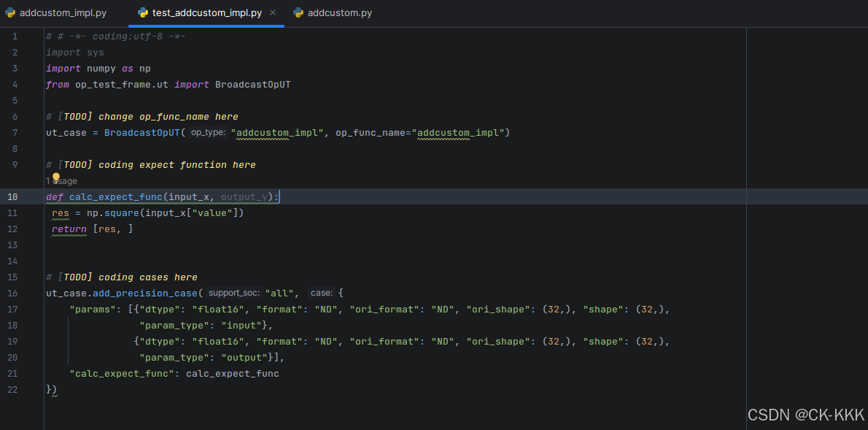868x430 pixels.
Task: Click the calc_expect_func function definition name
Action: coord(116,197)
